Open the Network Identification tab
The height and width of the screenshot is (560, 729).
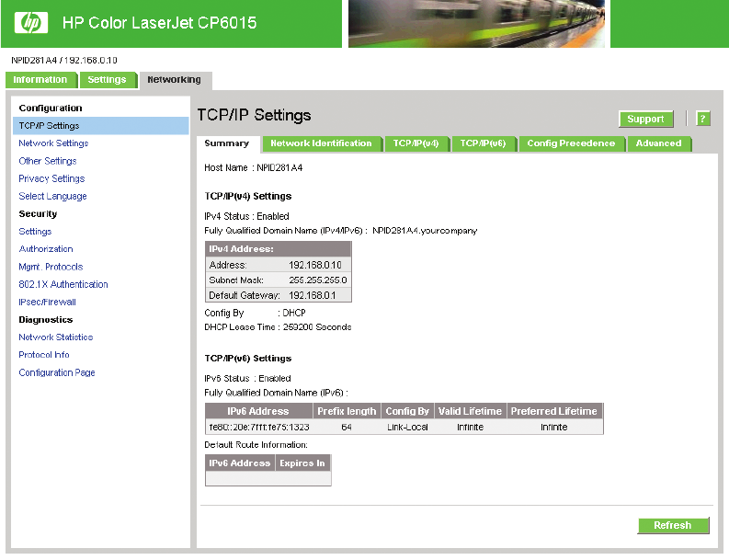[321, 143]
